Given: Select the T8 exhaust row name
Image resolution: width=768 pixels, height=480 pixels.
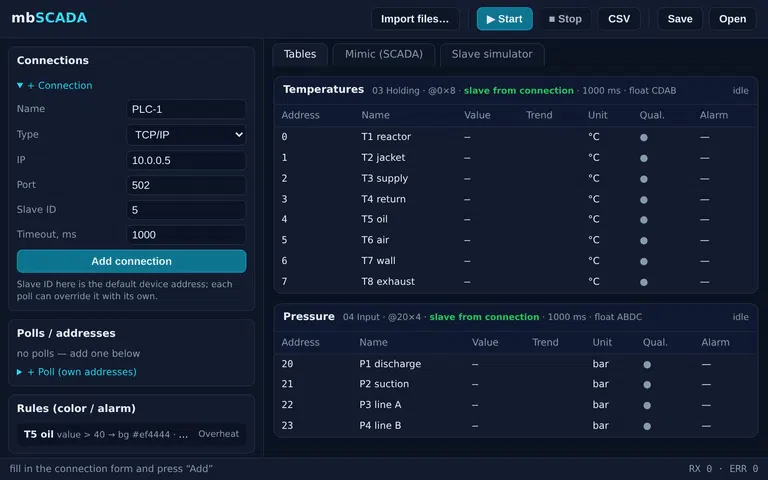Looking at the screenshot, I should [x=388, y=281].
